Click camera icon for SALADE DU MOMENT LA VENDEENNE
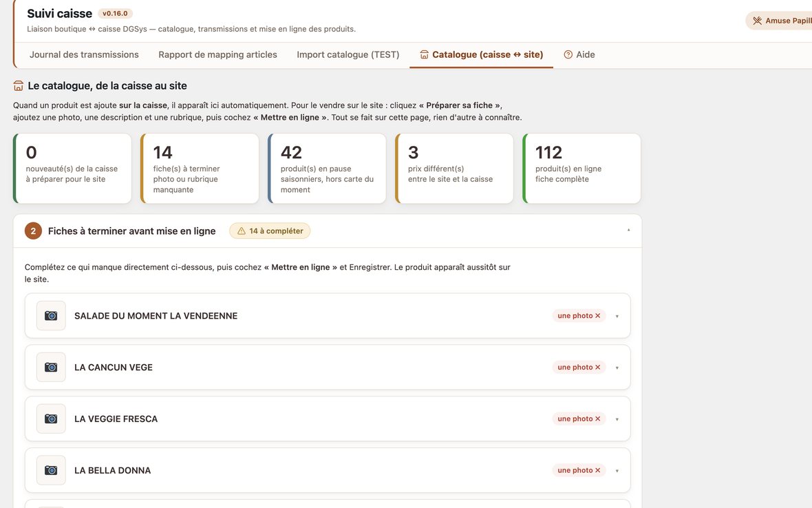The width and height of the screenshot is (812, 508). click(x=51, y=315)
